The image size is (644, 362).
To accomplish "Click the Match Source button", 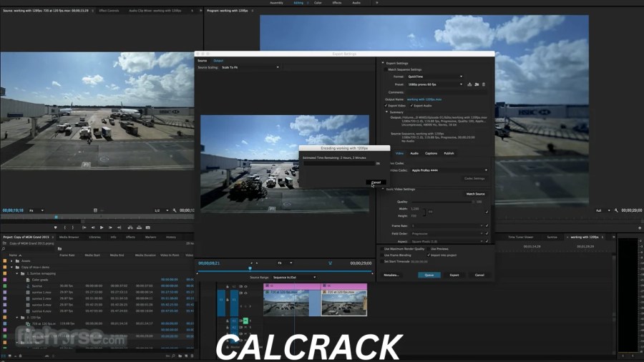I will (x=475, y=194).
